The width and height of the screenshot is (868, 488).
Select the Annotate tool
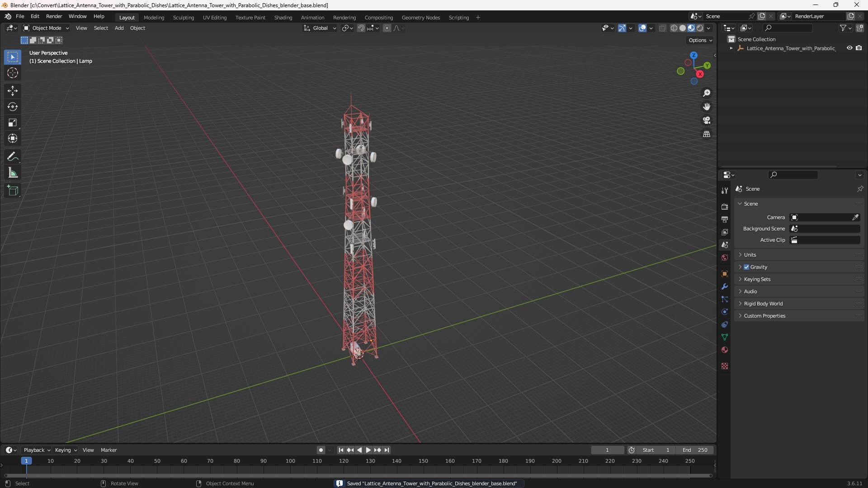[13, 157]
